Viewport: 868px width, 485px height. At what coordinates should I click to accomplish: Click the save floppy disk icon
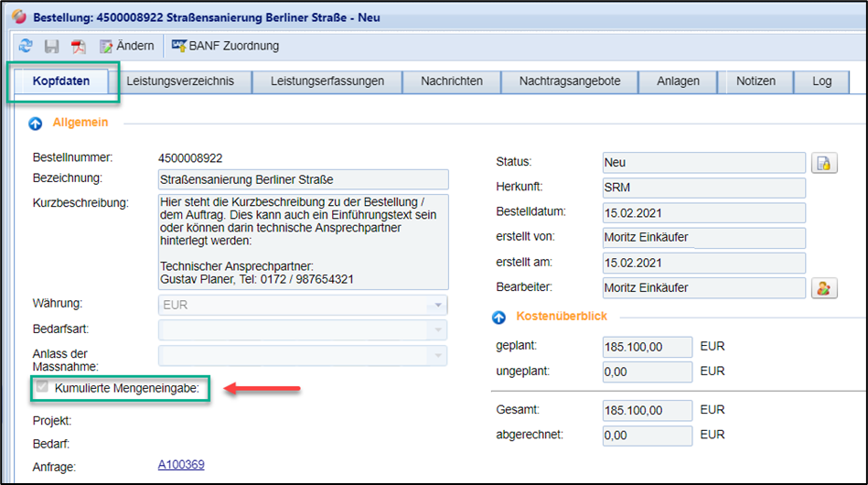[52, 46]
